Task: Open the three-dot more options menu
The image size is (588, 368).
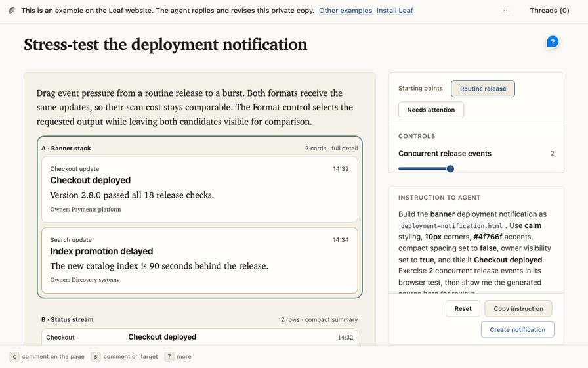Action: [x=506, y=11]
